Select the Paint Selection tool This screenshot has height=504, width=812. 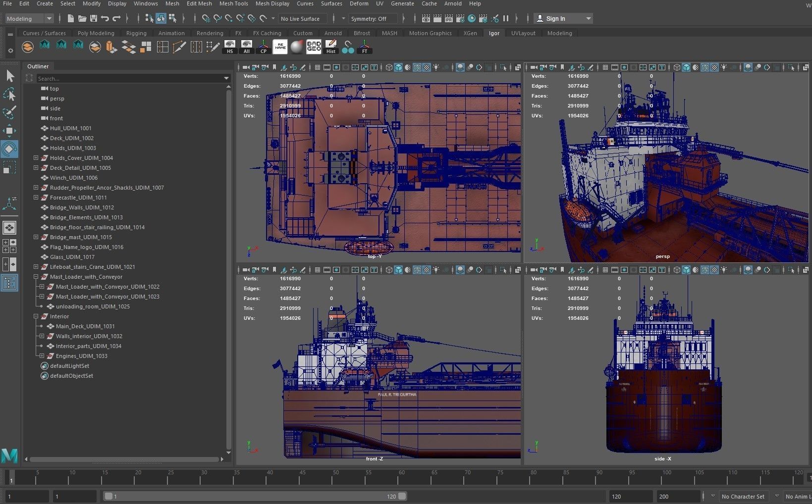click(x=9, y=112)
